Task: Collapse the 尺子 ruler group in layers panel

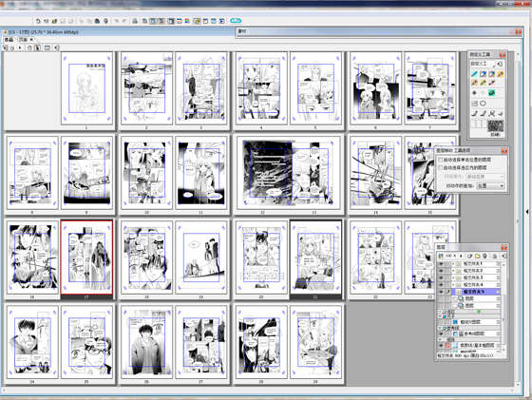Action: [440, 316]
